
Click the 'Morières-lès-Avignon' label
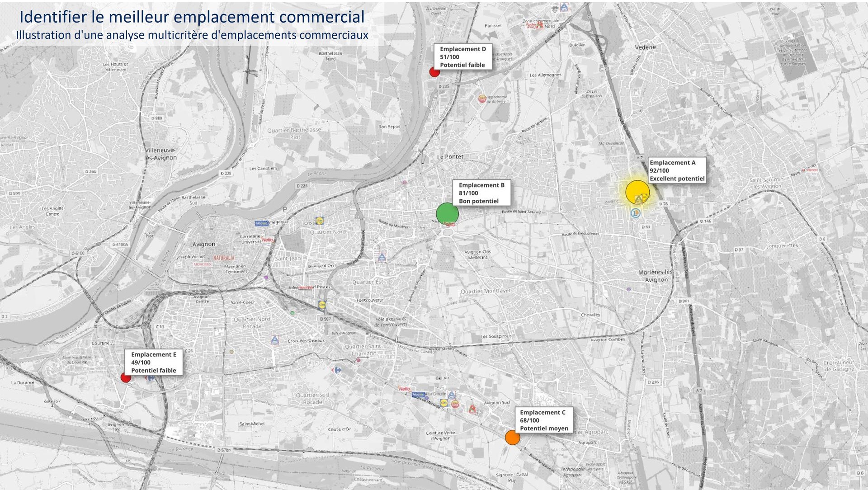click(656, 276)
